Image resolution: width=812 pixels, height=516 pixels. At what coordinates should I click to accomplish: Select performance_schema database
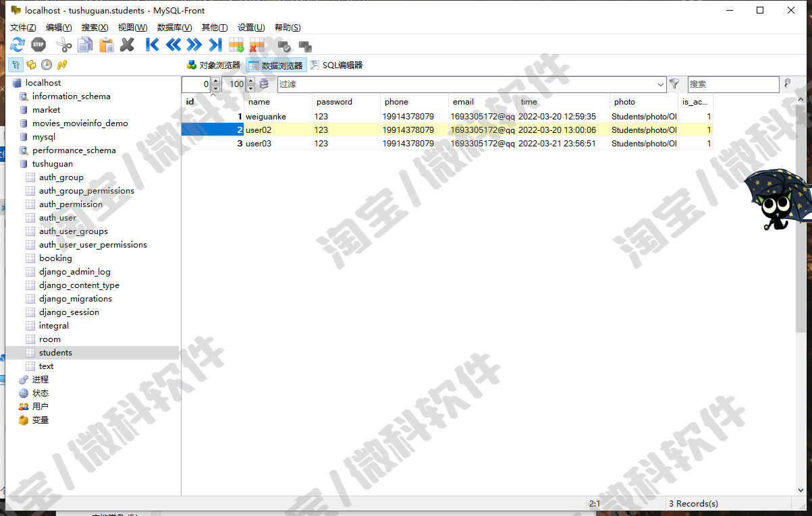pos(74,150)
